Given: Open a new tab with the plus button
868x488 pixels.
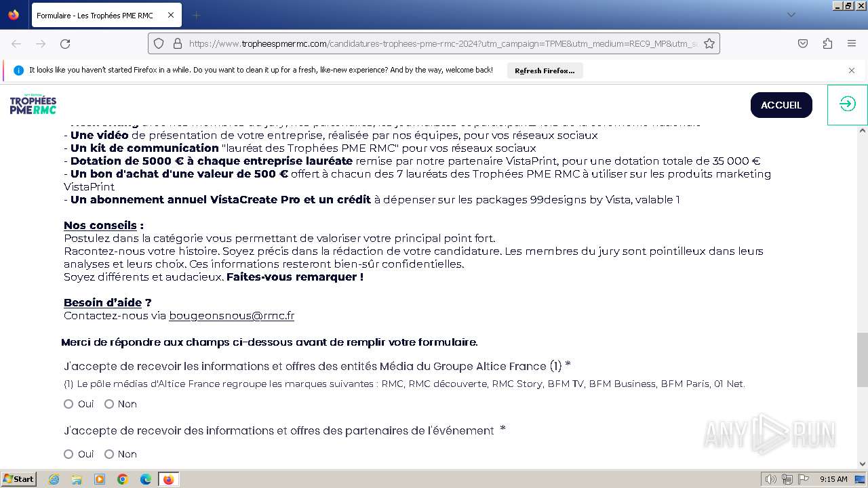Looking at the screenshot, I should click(196, 15).
